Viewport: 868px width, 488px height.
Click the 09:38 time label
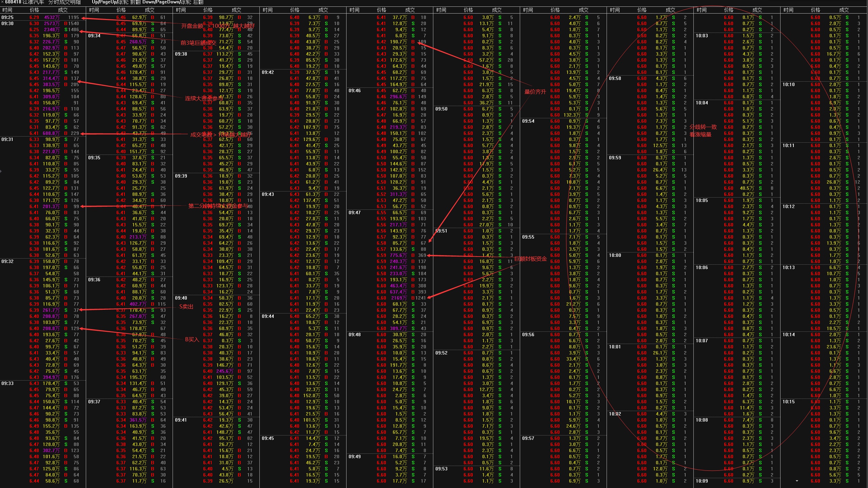click(181, 54)
